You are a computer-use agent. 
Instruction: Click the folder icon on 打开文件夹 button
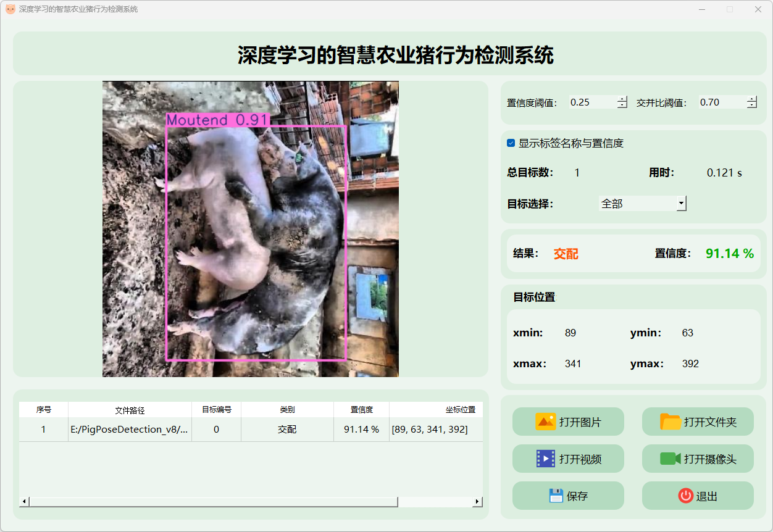[x=670, y=422]
